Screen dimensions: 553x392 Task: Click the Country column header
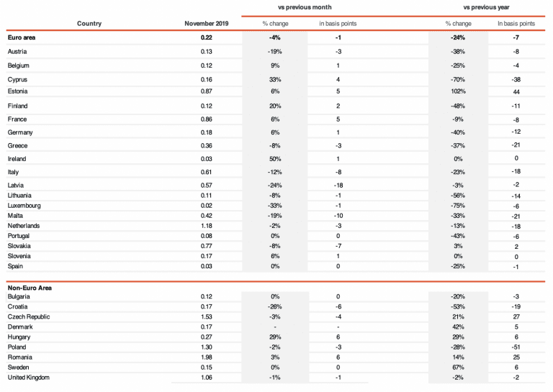pos(89,24)
